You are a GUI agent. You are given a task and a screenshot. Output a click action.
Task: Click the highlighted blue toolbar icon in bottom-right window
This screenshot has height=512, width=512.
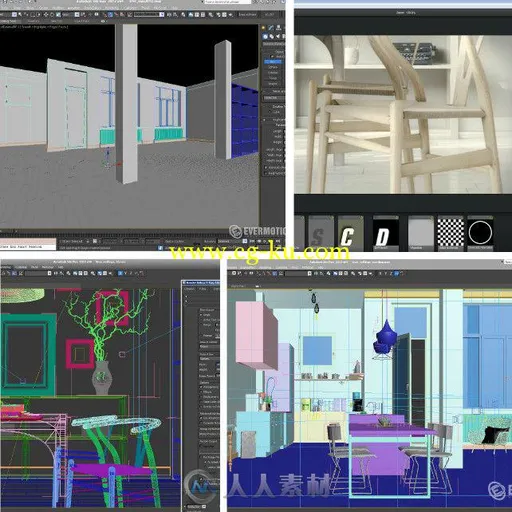pos(396,273)
